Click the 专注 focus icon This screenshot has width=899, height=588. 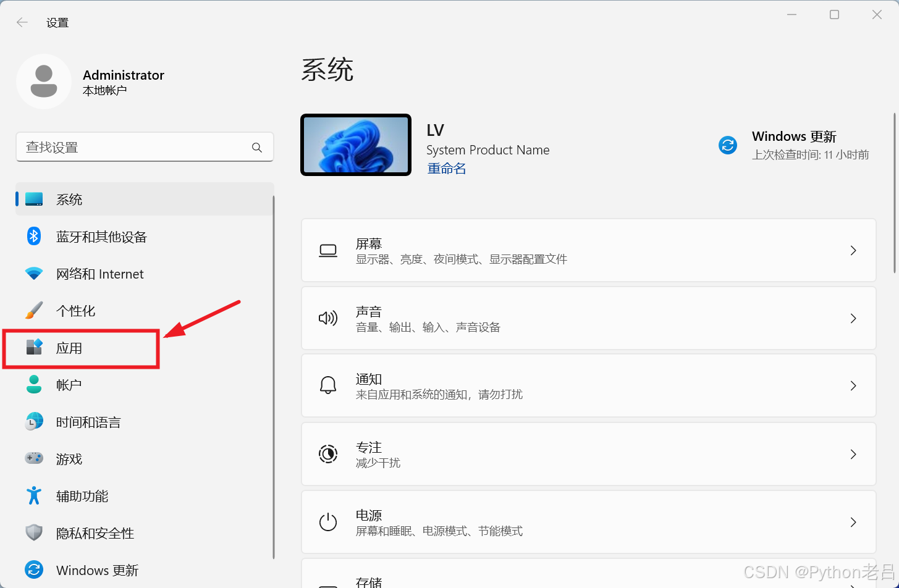[x=328, y=455]
